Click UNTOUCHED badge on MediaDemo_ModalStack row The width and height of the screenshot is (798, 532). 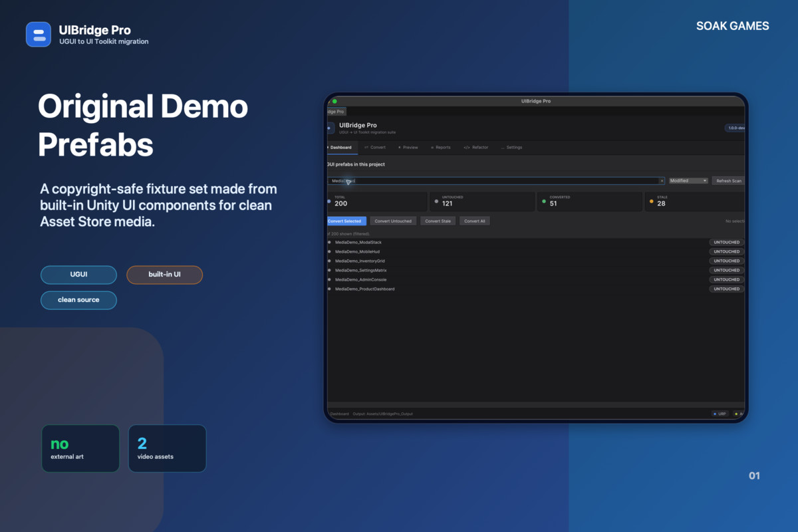coord(726,242)
